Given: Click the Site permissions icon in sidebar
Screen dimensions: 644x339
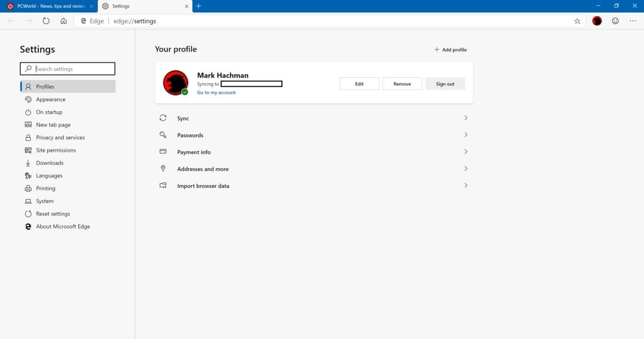Looking at the screenshot, I should coord(28,150).
